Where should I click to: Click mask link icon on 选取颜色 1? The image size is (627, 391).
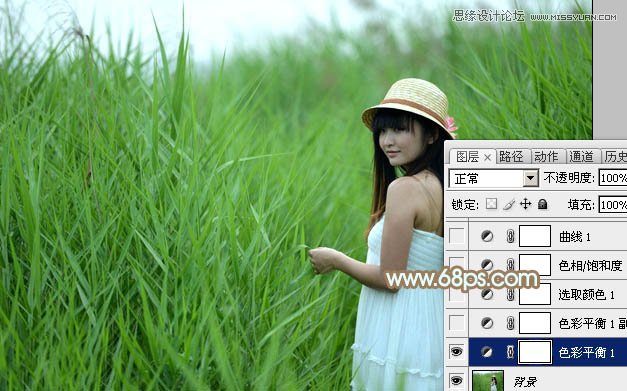[510, 294]
